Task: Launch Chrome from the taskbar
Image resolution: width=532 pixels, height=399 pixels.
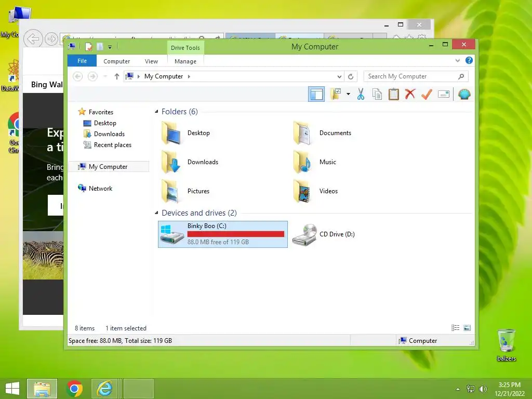Action: [x=74, y=389]
